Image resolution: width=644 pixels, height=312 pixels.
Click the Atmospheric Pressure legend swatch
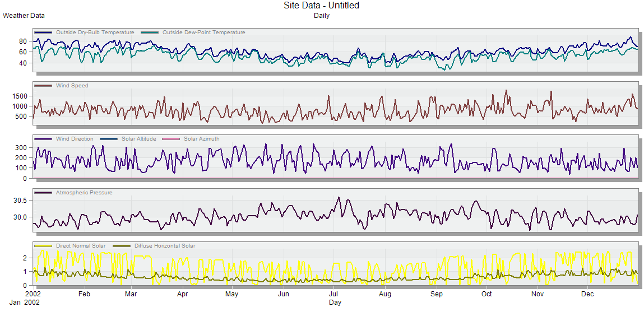44,193
